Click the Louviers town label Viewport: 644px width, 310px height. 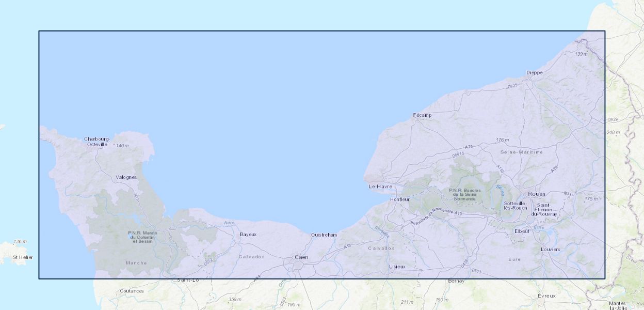tap(550, 250)
